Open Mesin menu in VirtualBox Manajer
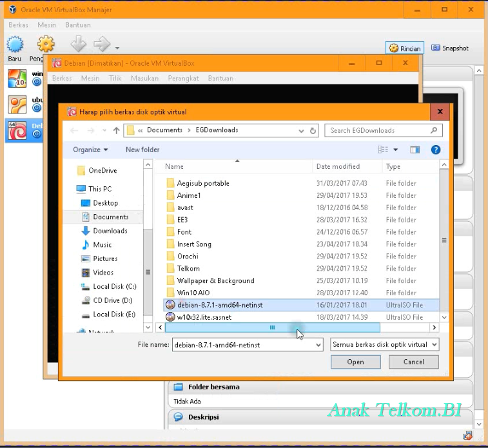This screenshot has height=448, width=488. click(46, 25)
